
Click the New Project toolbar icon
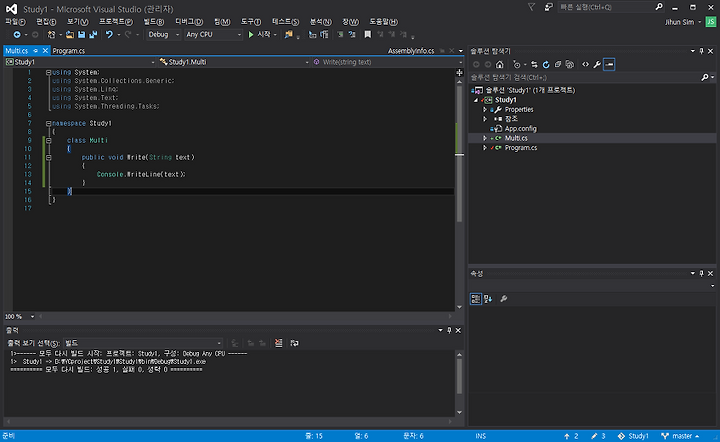point(51,34)
